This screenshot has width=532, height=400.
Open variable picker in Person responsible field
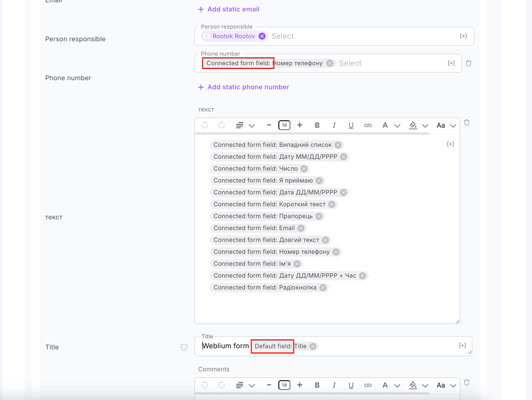[x=463, y=36]
